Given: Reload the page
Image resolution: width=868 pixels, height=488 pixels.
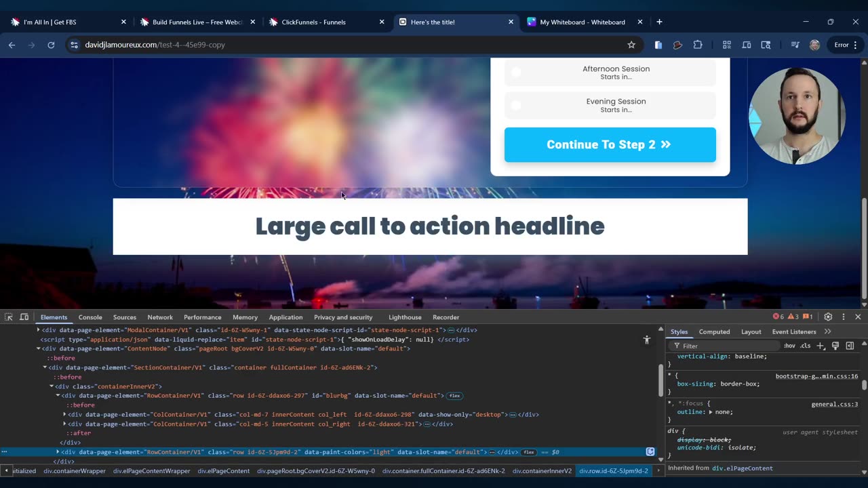Looking at the screenshot, I should (x=51, y=45).
